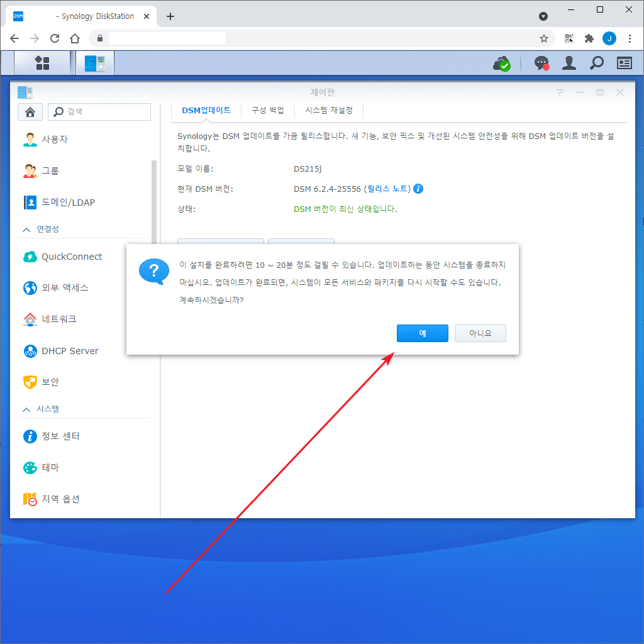Screen dimensions: 644x644
Task: Bookmark this page with the star icon
Action: 544,38
